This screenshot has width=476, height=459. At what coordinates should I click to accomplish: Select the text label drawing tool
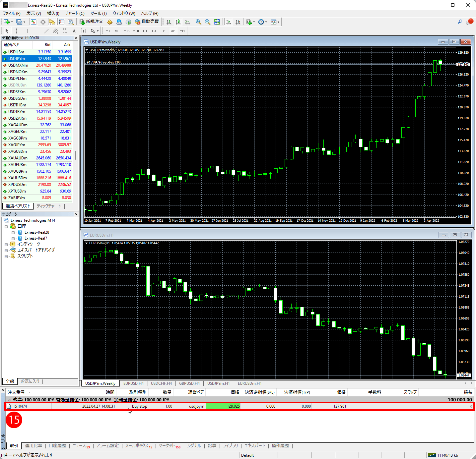click(74, 31)
